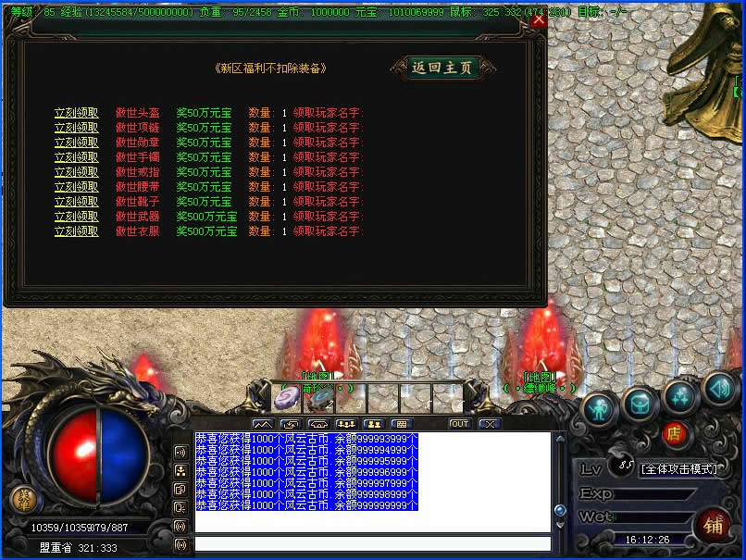Viewport: 746px width, 560px height.
Task: Toggle the speaker chat channel icon
Action: [x=180, y=452]
